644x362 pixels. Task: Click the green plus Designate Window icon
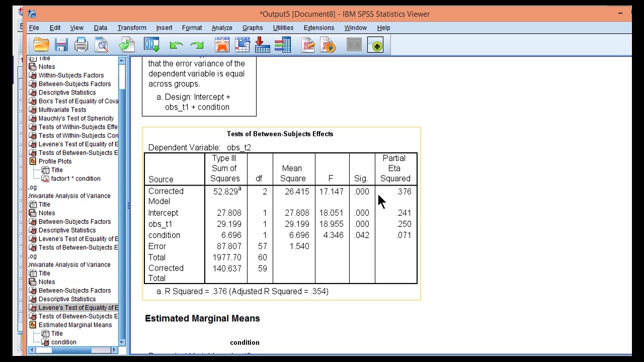point(375,46)
